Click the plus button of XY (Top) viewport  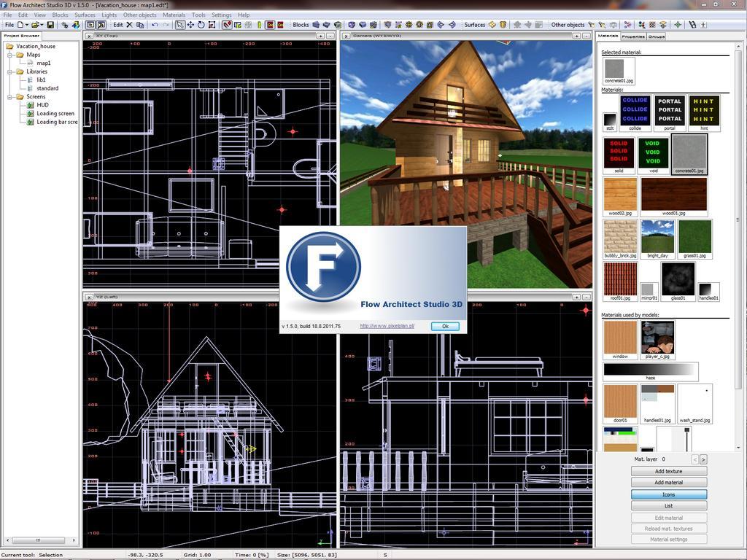pos(321,36)
